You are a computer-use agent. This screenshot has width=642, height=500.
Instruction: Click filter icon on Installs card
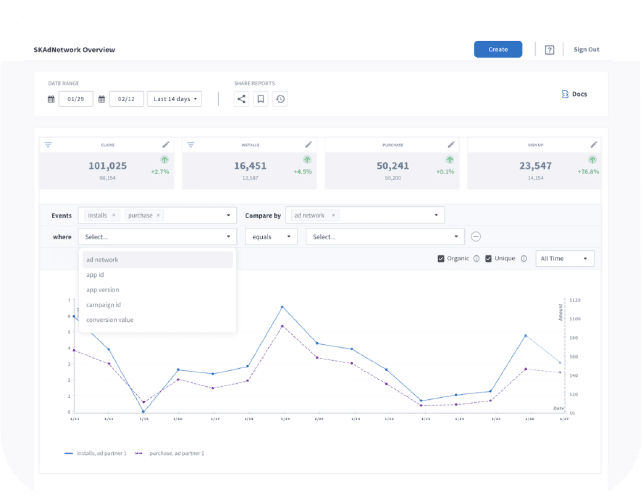(x=191, y=145)
